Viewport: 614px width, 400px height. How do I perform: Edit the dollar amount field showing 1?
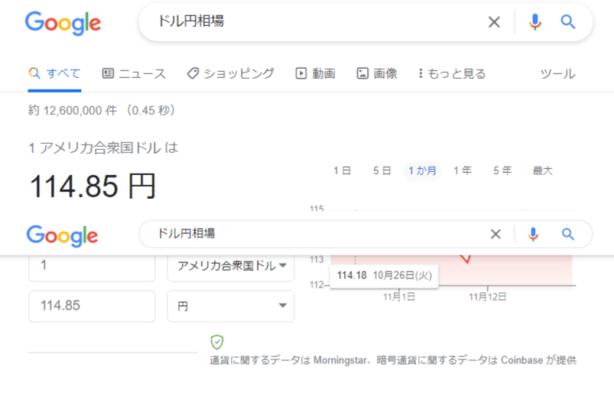coord(92,266)
